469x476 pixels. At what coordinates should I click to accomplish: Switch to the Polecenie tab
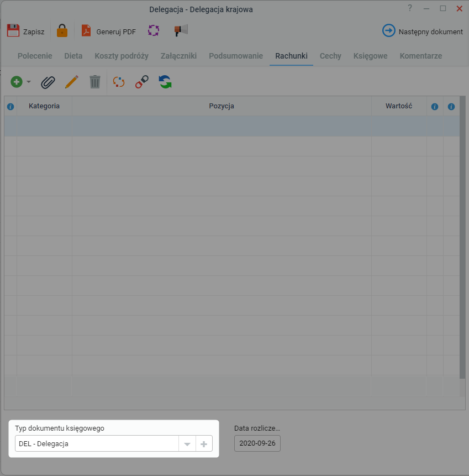35,56
